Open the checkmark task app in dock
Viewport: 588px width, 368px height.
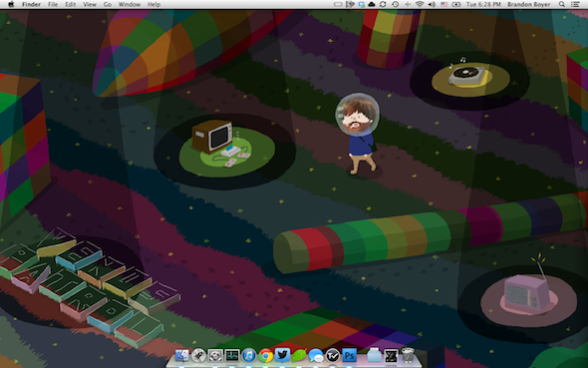click(333, 355)
